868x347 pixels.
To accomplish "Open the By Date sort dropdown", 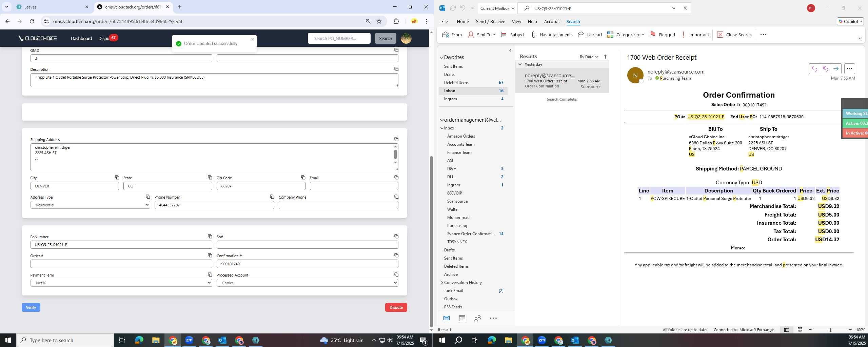I will tap(589, 57).
